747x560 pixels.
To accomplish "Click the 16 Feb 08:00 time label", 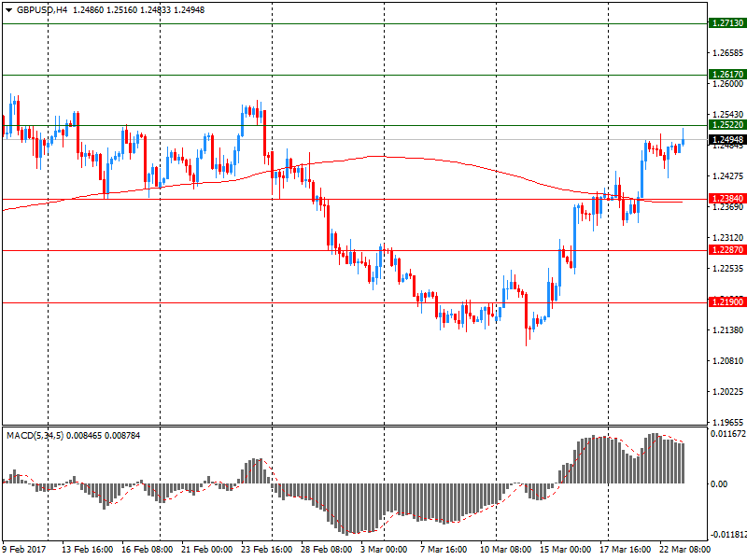I will 148,550.
